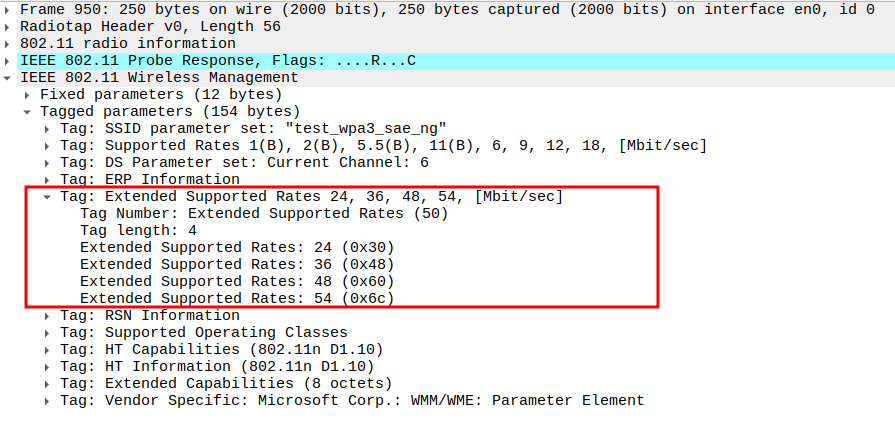Expand the RSN Information tag

tap(48, 316)
